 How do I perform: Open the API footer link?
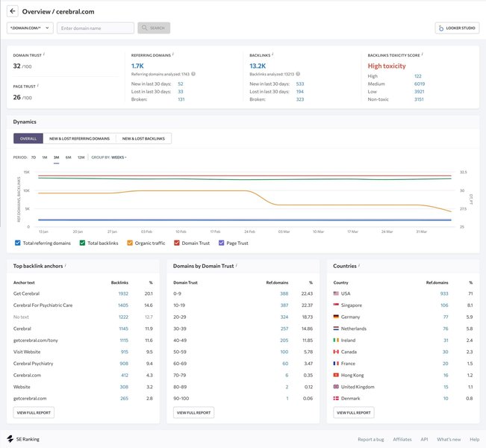point(424,439)
